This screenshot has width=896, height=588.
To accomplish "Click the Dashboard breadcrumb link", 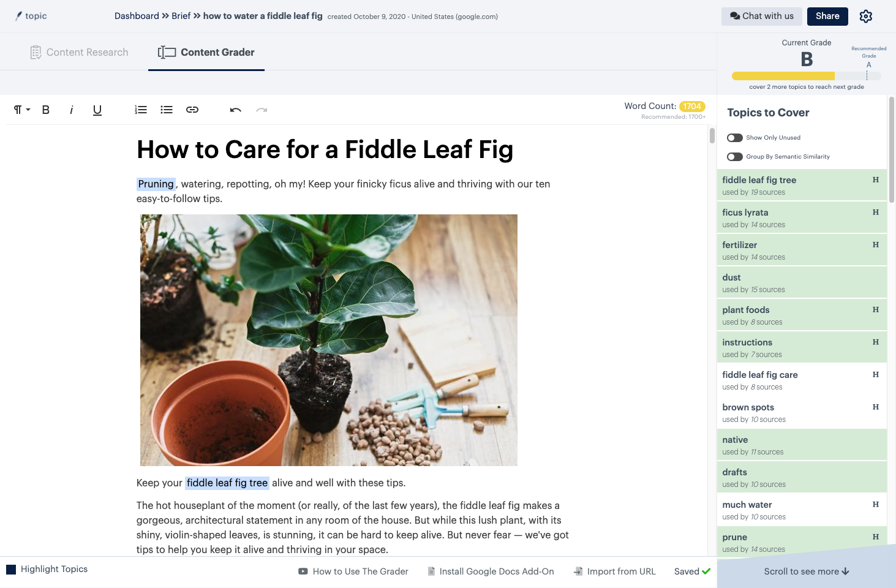I will (137, 16).
